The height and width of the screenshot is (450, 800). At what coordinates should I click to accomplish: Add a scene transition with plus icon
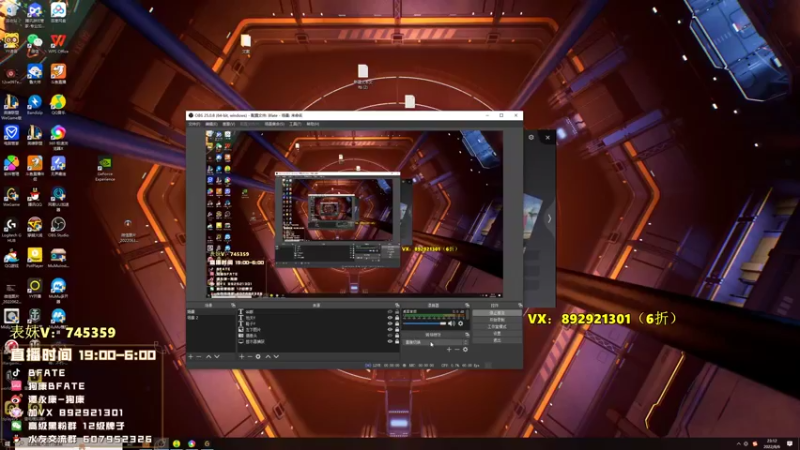pyautogui.click(x=449, y=349)
